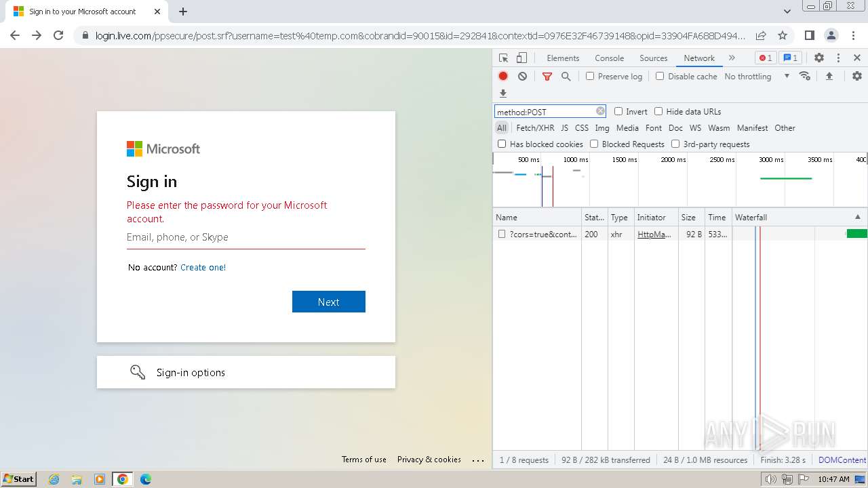This screenshot has height=488, width=868.
Task: Open Chrome three-dot menu
Action: coord(853,35)
